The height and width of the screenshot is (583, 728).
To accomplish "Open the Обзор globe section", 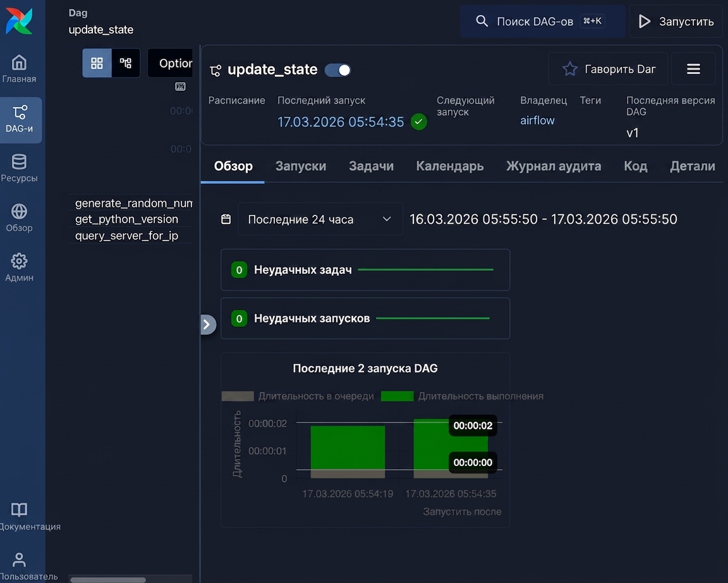I will tap(19, 218).
